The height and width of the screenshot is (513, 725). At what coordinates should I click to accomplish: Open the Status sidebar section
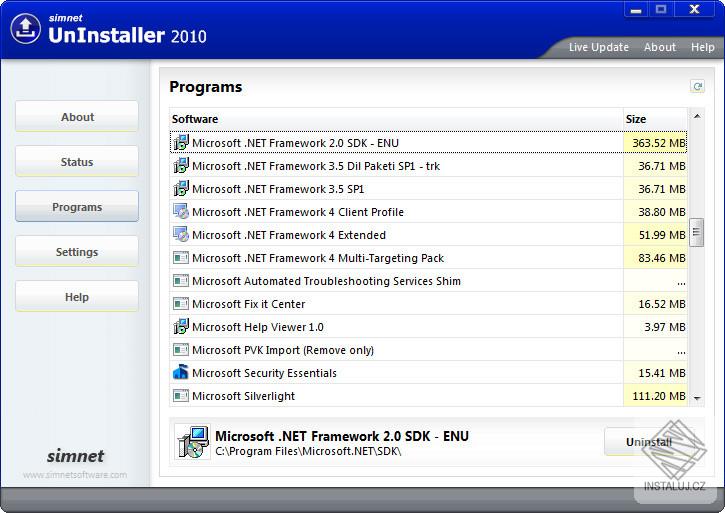click(77, 161)
